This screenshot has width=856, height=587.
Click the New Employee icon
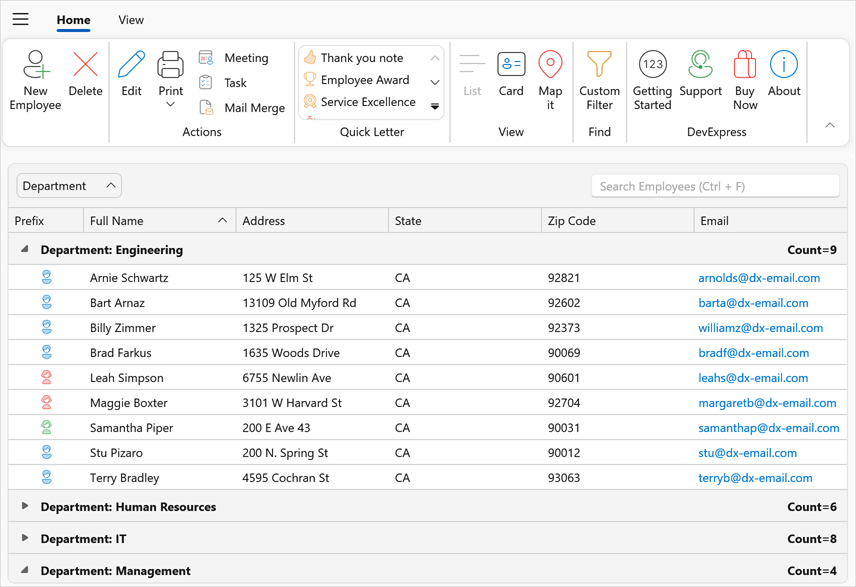pyautogui.click(x=35, y=66)
